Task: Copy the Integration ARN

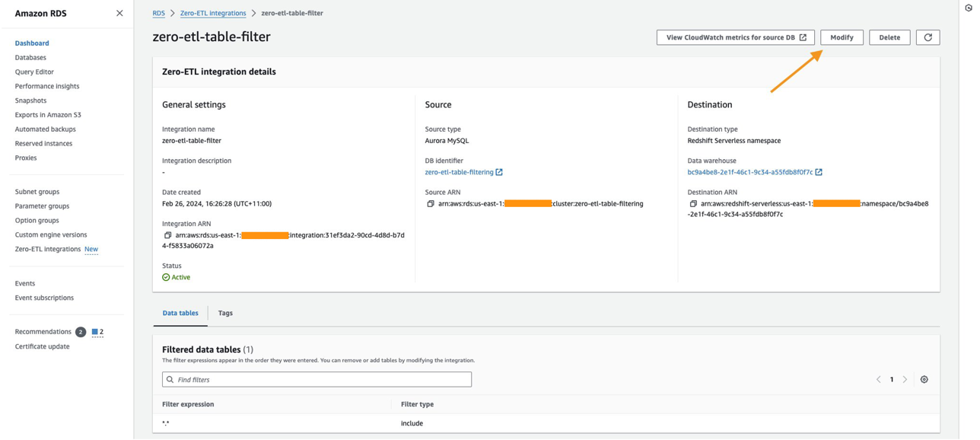Action: coord(167,235)
